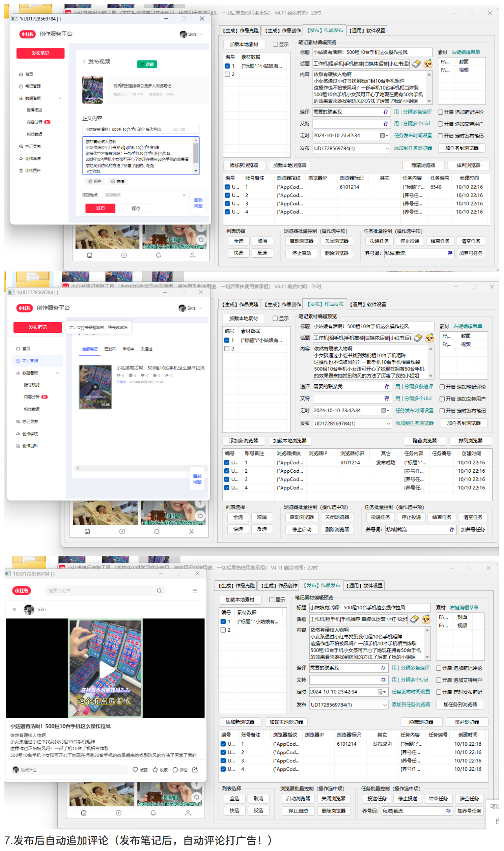Tap profile person icon below the video player window
504x851 pixels.
(x=188, y=812)
